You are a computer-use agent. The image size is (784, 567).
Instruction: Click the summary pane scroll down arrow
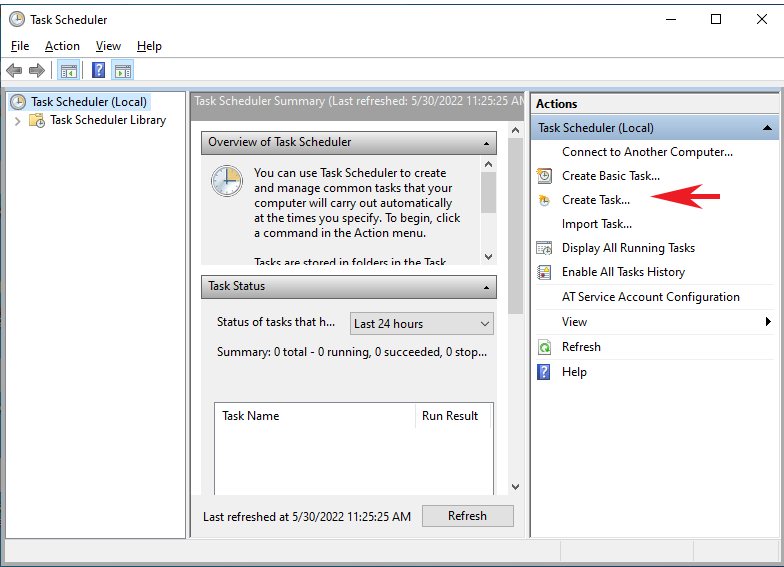pos(516,486)
